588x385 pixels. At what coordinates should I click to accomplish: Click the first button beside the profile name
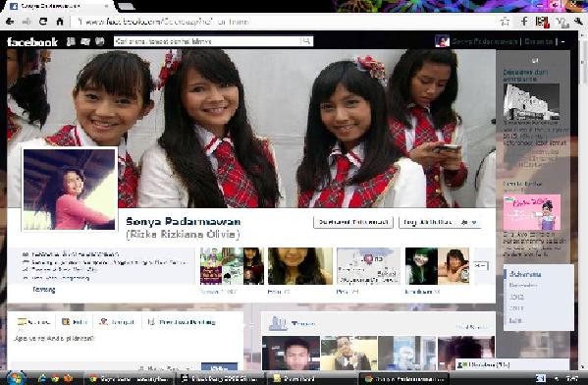pos(353,222)
